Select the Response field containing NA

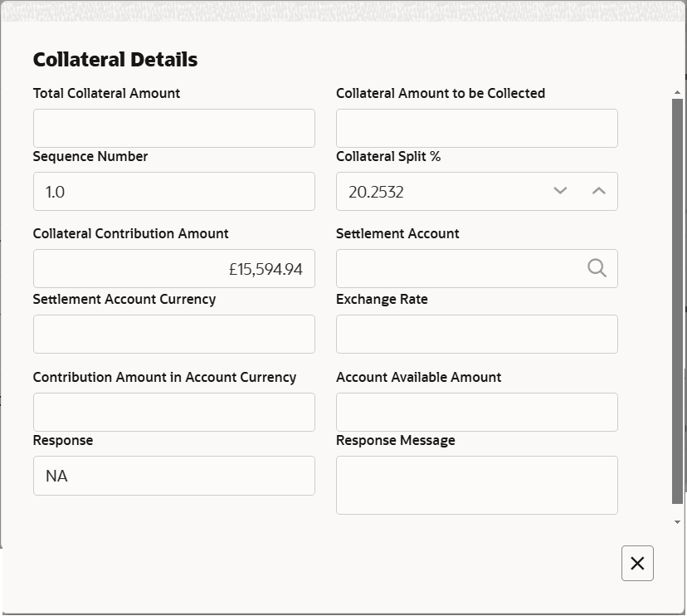(173, 475)
